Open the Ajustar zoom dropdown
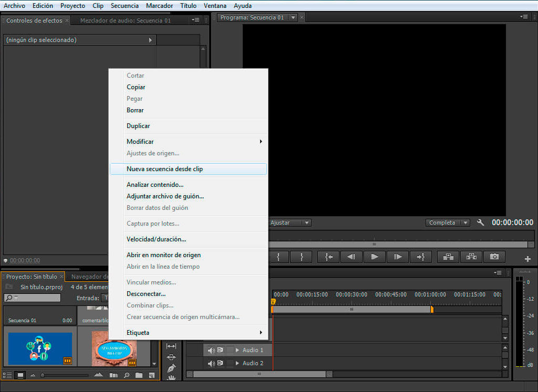This screenshot has width=538, height=392. [290, 223]
